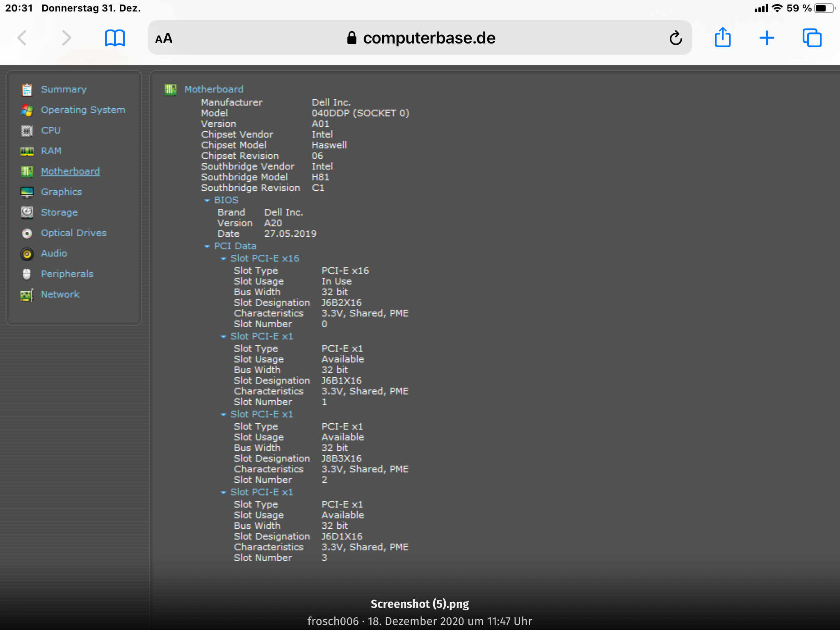Switch to the Graphics section
Image resolution: width=840 pixels, height=630 pixels.
[x=61, y=192]
